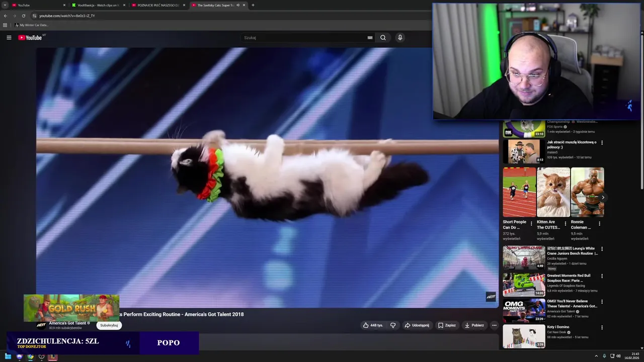The width and height of the screenshot is (644, 362).
Task: Open options for Short People short
Action: point(531,224)
